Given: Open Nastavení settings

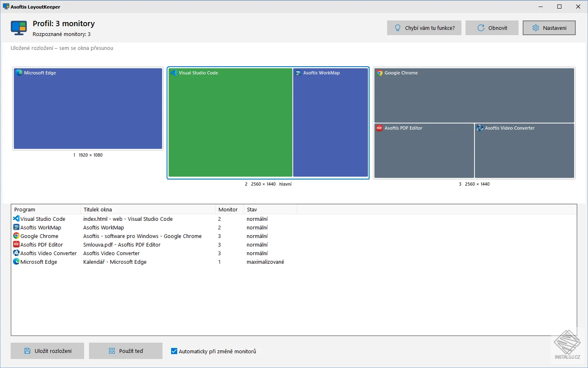Looking at the screenshot, I should pos(549,28).
